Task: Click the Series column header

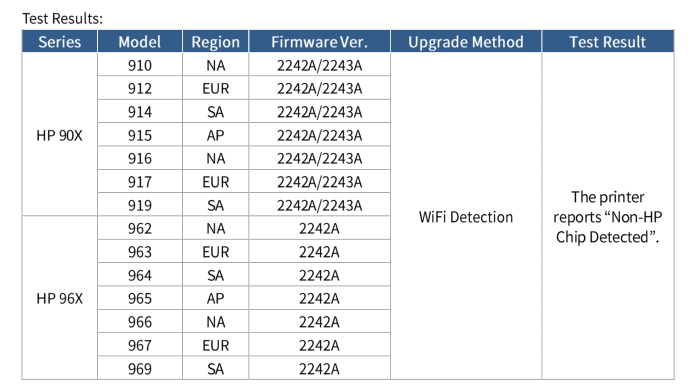Action: 59,42
